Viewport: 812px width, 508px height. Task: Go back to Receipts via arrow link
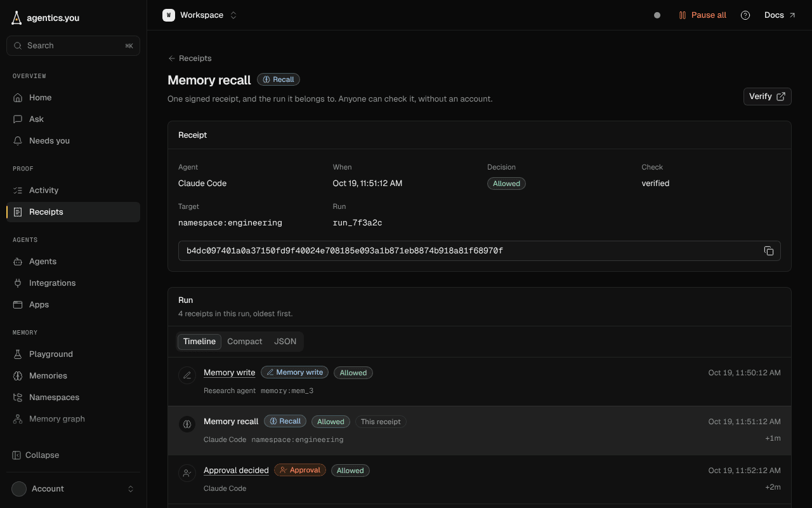(190, 58)
